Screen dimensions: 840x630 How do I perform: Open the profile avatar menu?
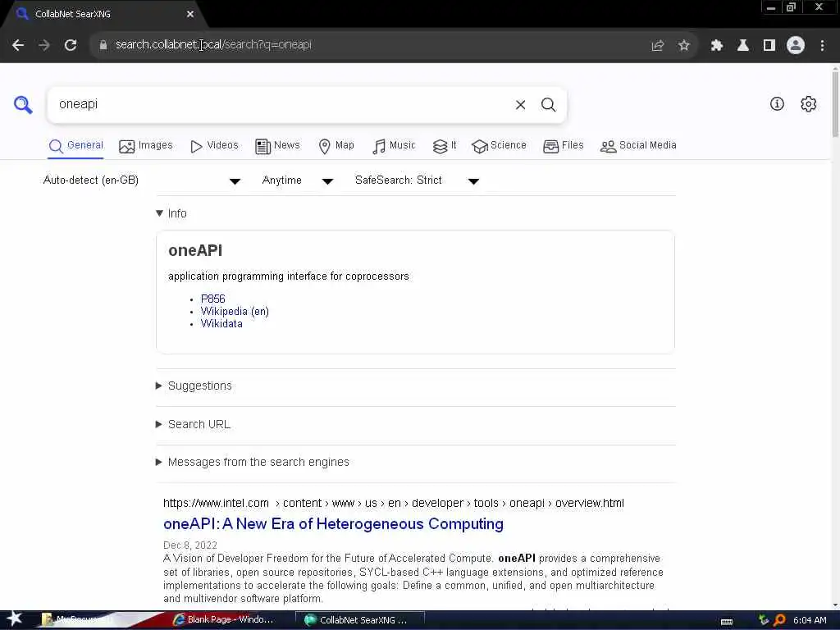[796, 45]
